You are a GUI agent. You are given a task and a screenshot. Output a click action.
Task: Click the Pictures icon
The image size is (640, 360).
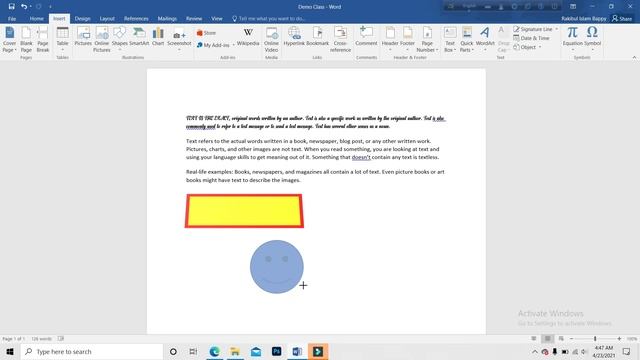click(83, 36)
